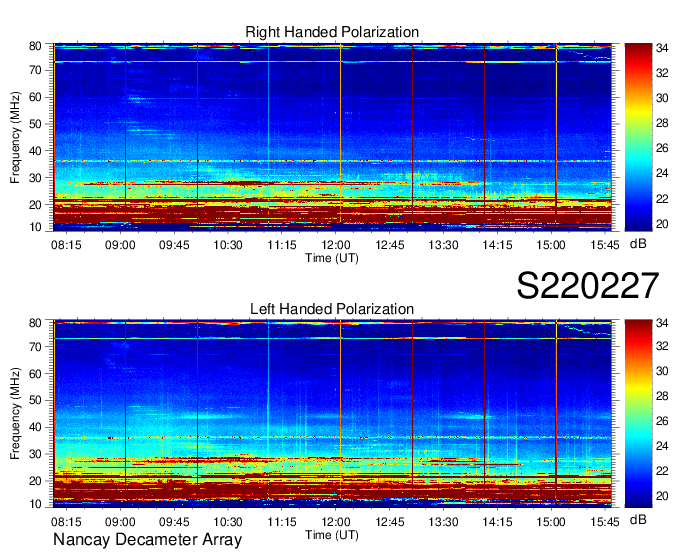Click the 50 MHz tick on the Left Handed plot
The image size is (680, 552).
[35, 400]
